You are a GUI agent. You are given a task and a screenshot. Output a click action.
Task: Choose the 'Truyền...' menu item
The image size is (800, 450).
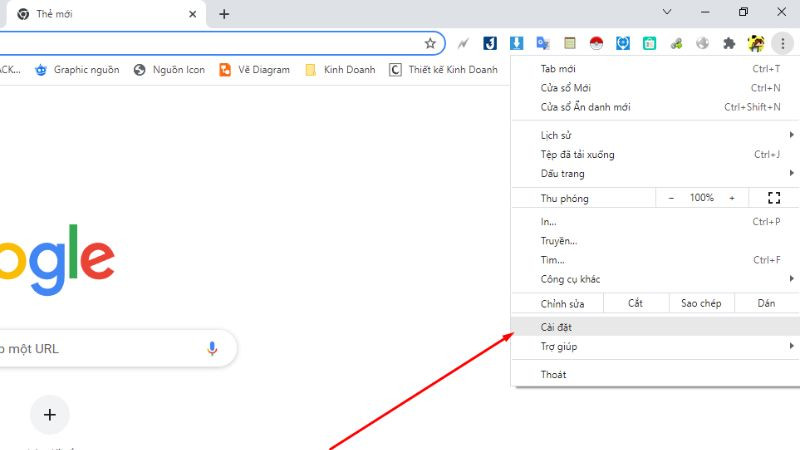click(655, 241)
